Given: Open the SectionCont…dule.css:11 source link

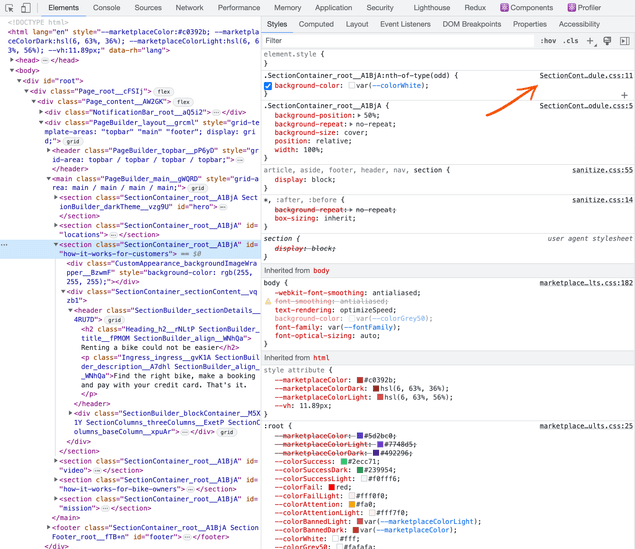Looking at the screenshot, I should 585,76.
